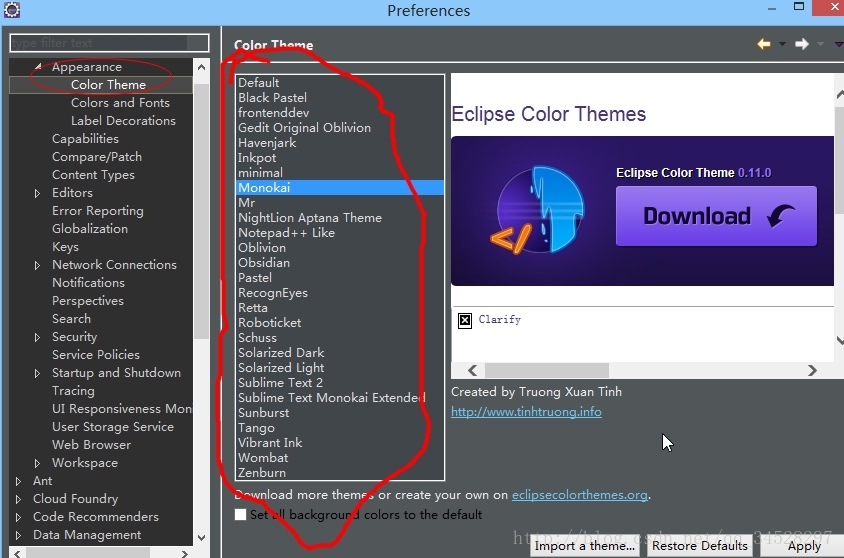Select the Inkpot theme
The image size is (844, 558).
[x=340, y=158]
